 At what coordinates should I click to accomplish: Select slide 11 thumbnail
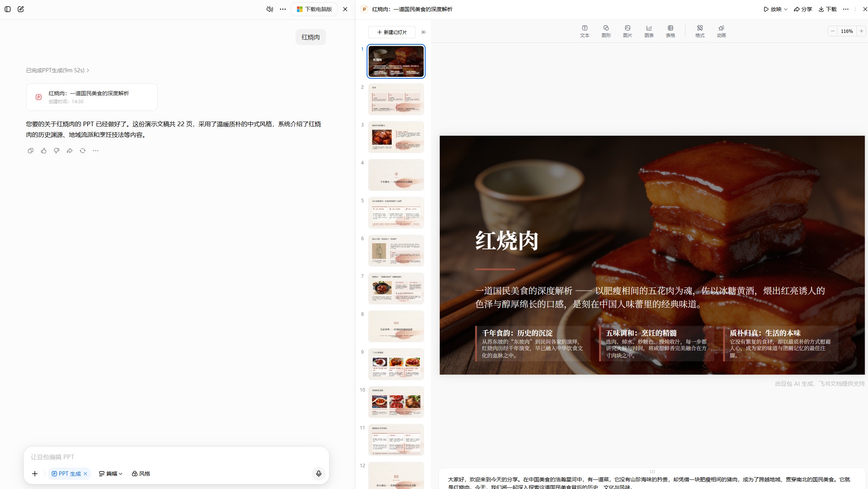click(x=396, y=440)
